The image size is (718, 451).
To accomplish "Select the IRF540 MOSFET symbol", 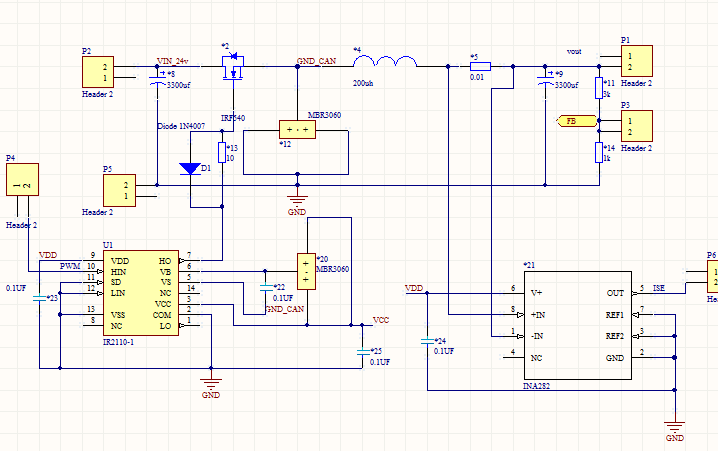I will (x=233, y=67).
